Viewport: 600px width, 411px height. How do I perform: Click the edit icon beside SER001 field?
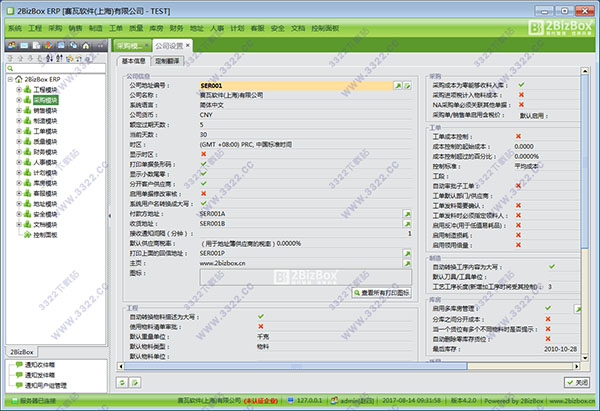pyautogui.click(x=408, y=86)
